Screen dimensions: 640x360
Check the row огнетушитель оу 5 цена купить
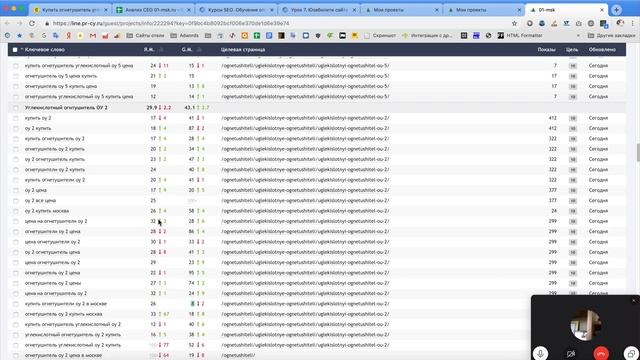point(16,76)
